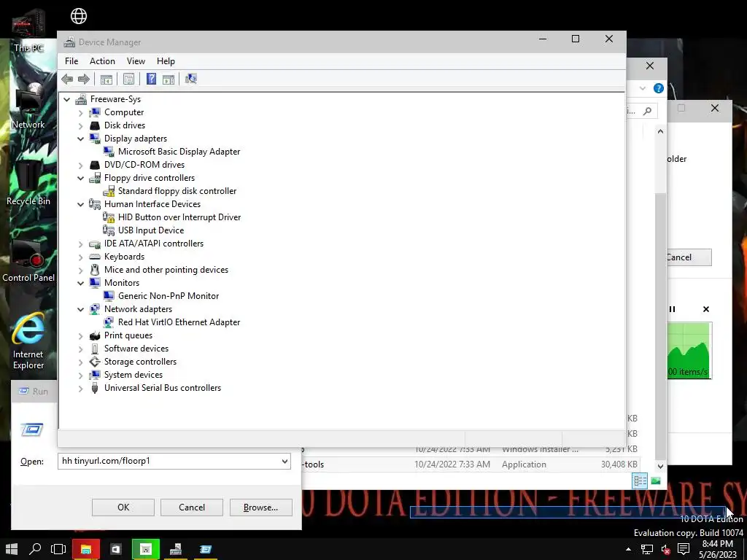This screenshot has height=560, width=747.
Task: Select Software devices tree item
Action: [x=136, y=349]
